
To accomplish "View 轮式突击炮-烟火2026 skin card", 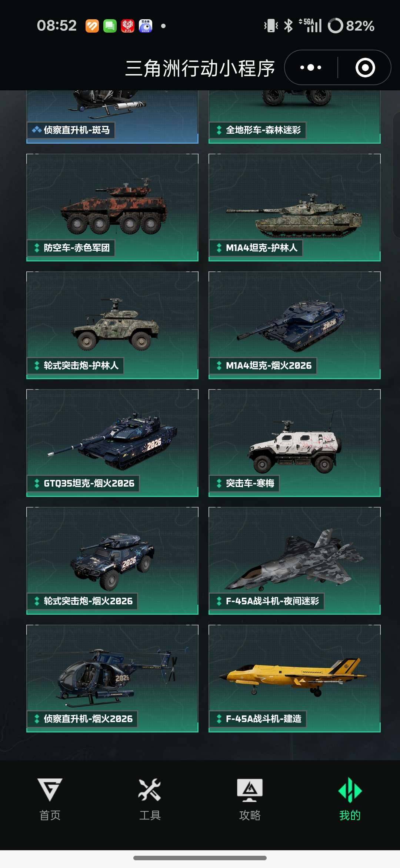I will click(112, 561).
